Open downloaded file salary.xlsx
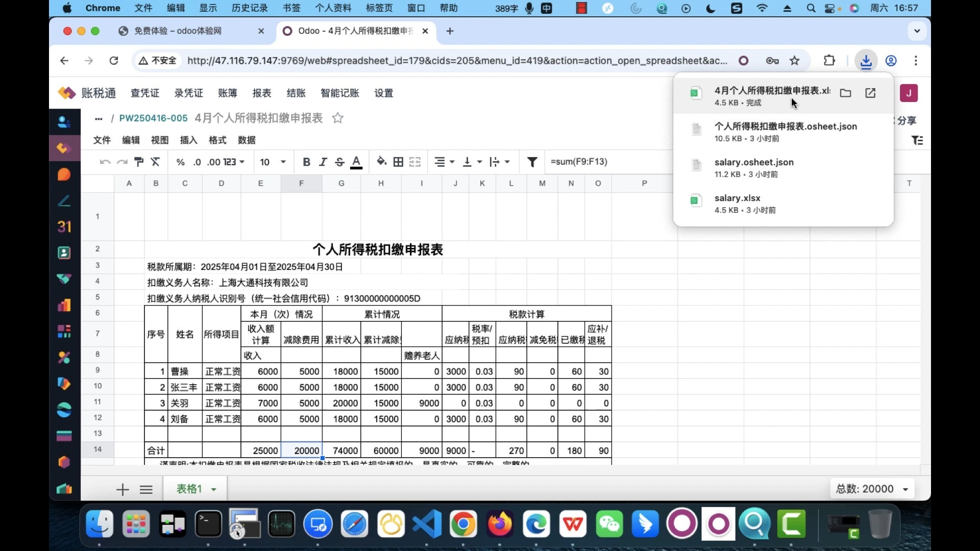This screenshot has height=551, width=980. click(x=738, y=198)
